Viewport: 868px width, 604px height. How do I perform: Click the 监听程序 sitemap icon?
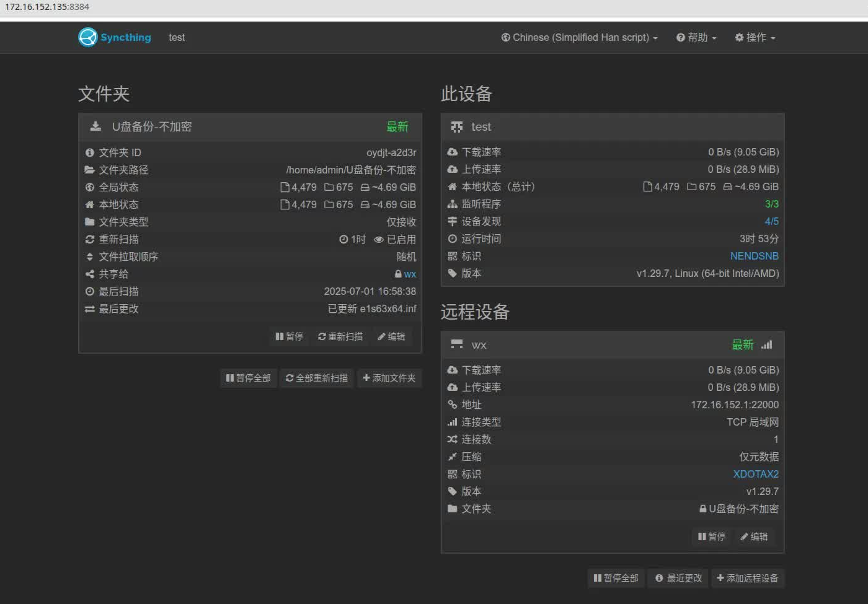point(453,204)
